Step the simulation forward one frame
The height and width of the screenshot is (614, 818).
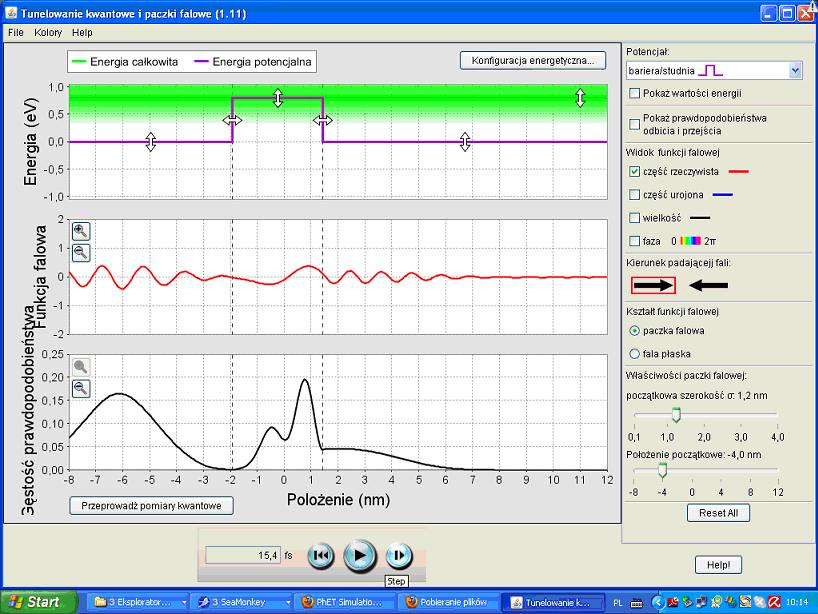pos(399,556)
